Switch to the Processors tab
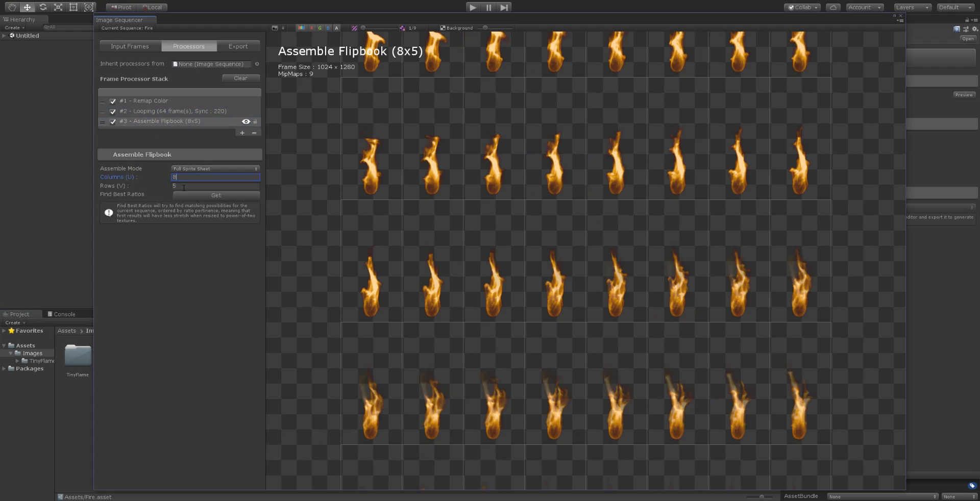 tap(189, 46)
